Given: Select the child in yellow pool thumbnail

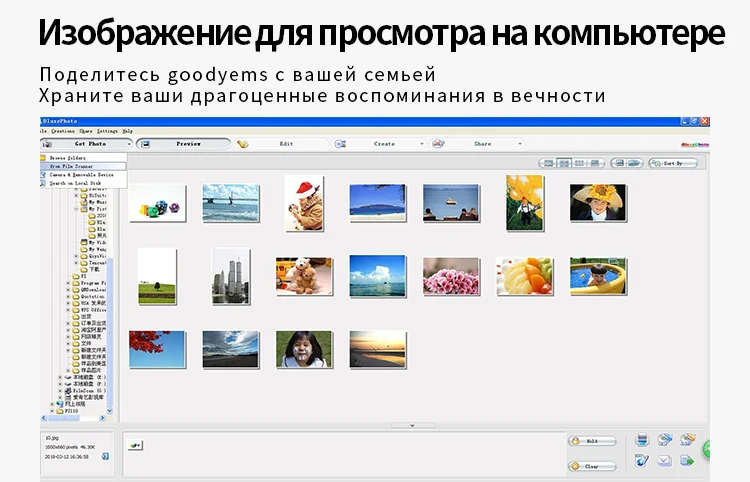Looking at the screenshot, I should [x=598, y=276].
